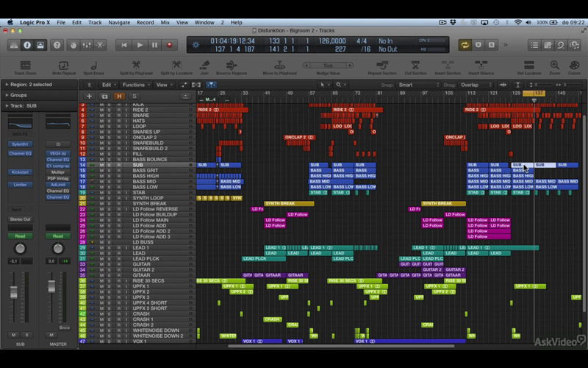
Task: Adjust the SUB channel volume fader
Action: [14, 291]
